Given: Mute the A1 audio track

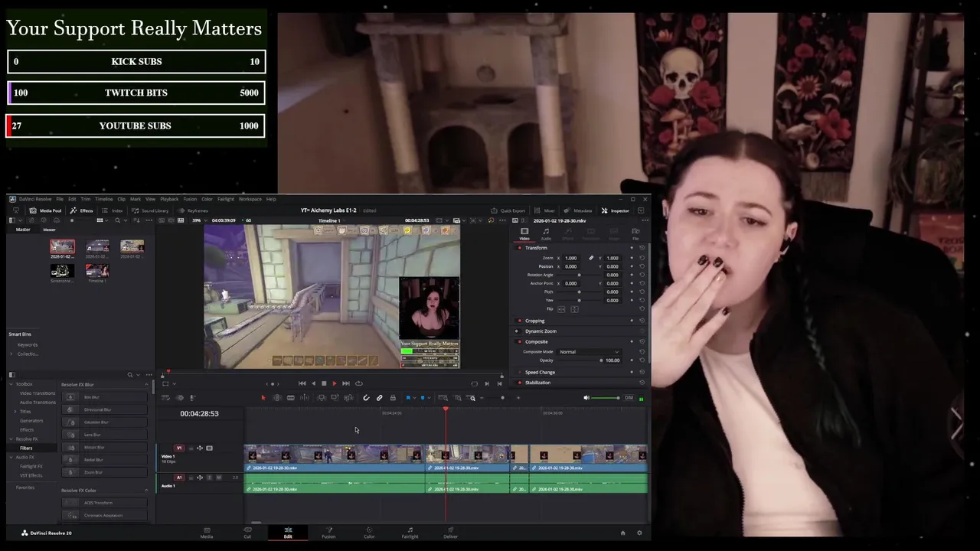Looking at the screenshot, I should (x=218, y=478).
